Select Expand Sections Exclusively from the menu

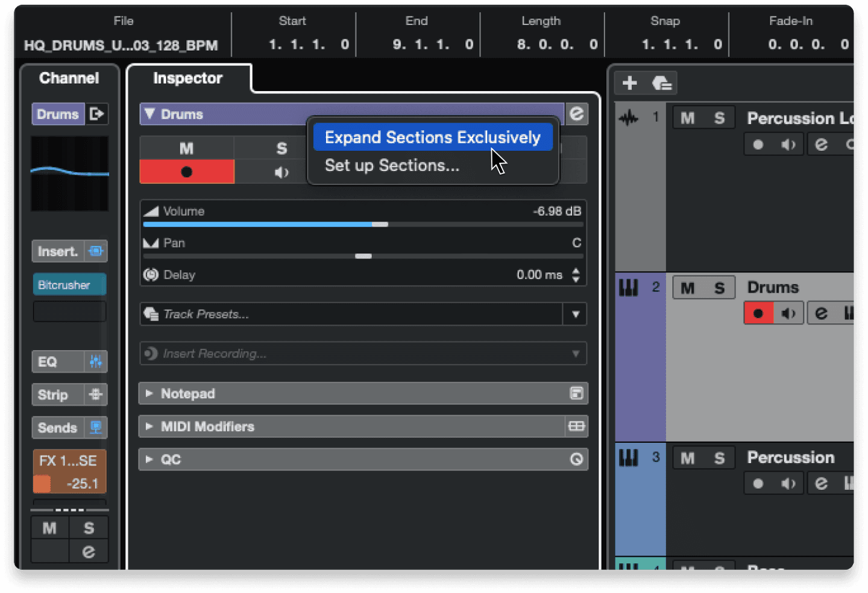click(x=432, y=138)
